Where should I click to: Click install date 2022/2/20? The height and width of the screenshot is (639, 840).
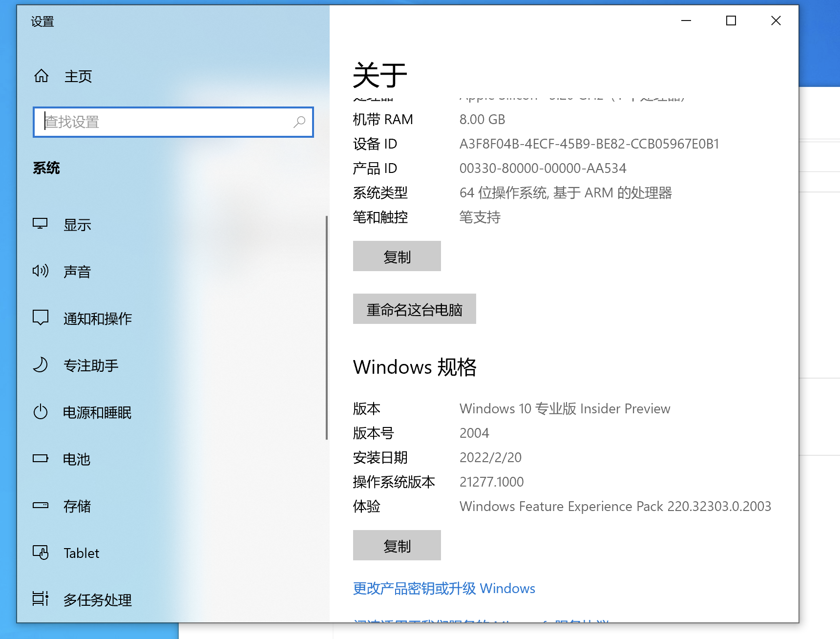[491, 457]
